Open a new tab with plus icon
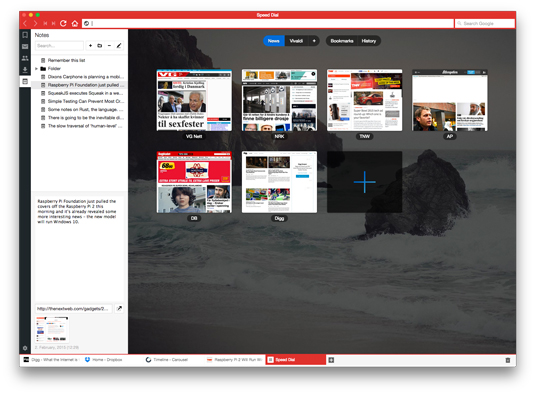Viewport: 535px width, 394px height. click(x=331, y=360)
